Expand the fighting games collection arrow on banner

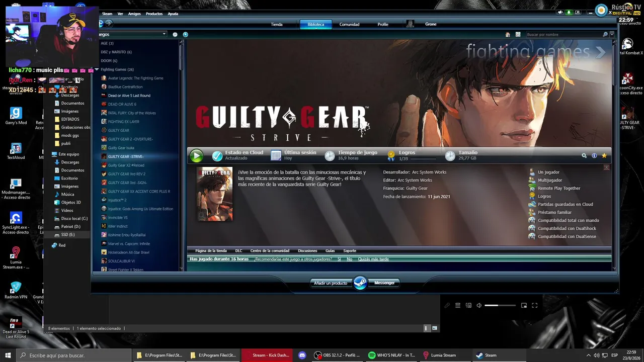pyautogui.click(x=601, y=52)
